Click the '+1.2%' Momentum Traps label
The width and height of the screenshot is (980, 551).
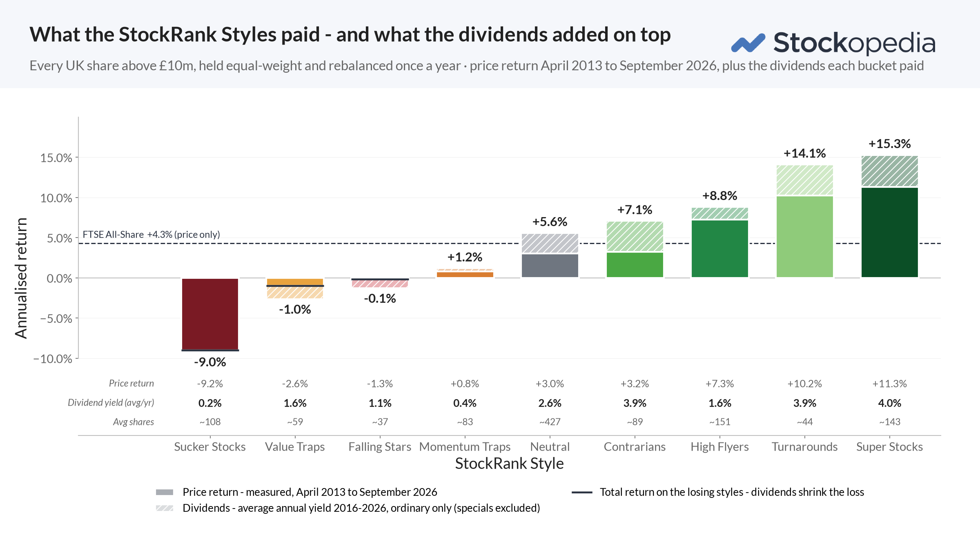tap(465, 257)
